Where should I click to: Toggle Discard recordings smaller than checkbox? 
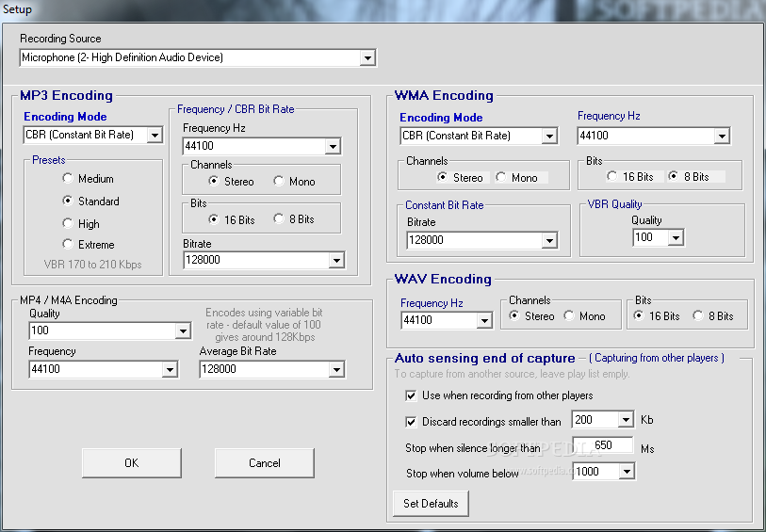coord(411,422)
